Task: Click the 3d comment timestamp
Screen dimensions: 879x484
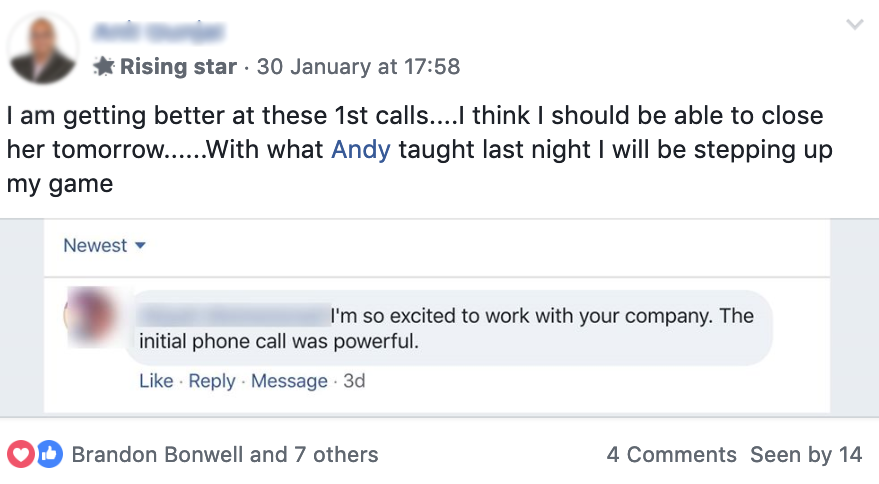Action: click(354, 381)
